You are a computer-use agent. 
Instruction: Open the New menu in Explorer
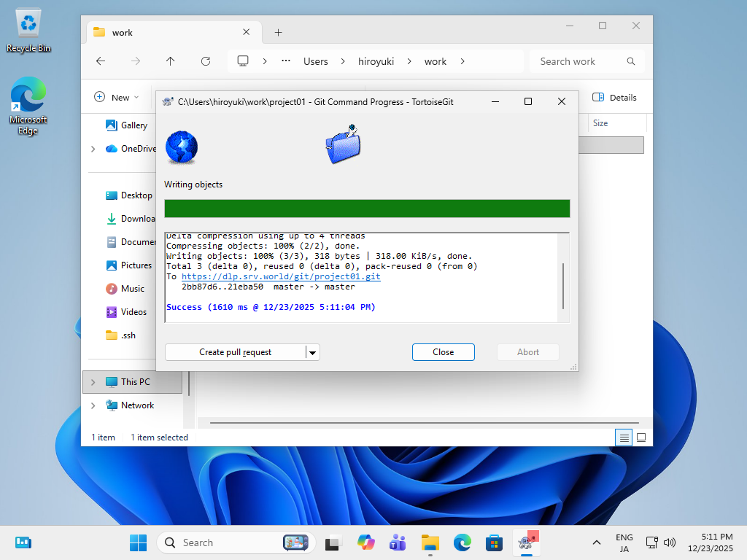pos(117,97)
